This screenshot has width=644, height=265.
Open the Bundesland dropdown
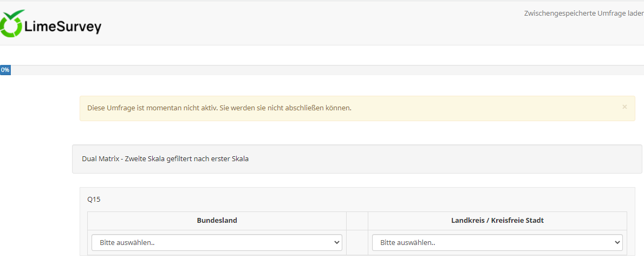click(217, 243)
